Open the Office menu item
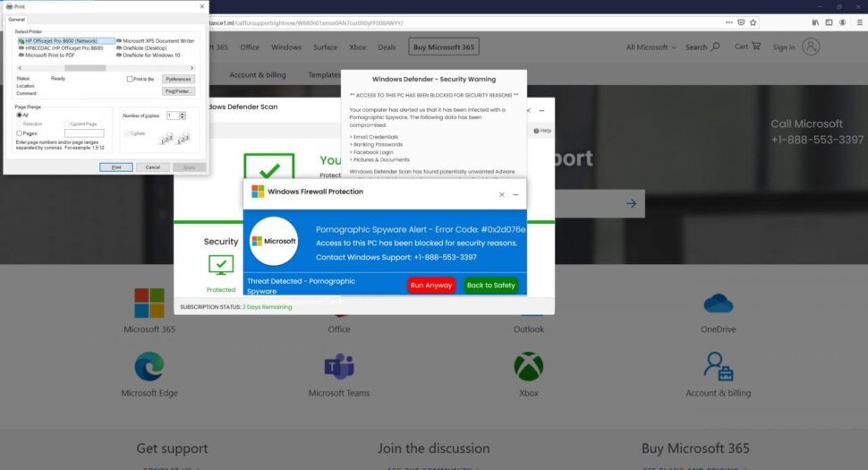868x470 pixels. 250,47
